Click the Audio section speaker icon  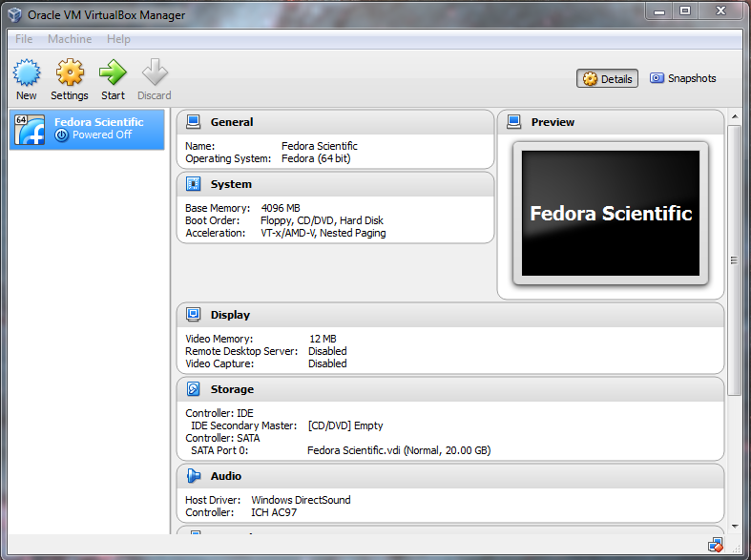click(194, 476)
